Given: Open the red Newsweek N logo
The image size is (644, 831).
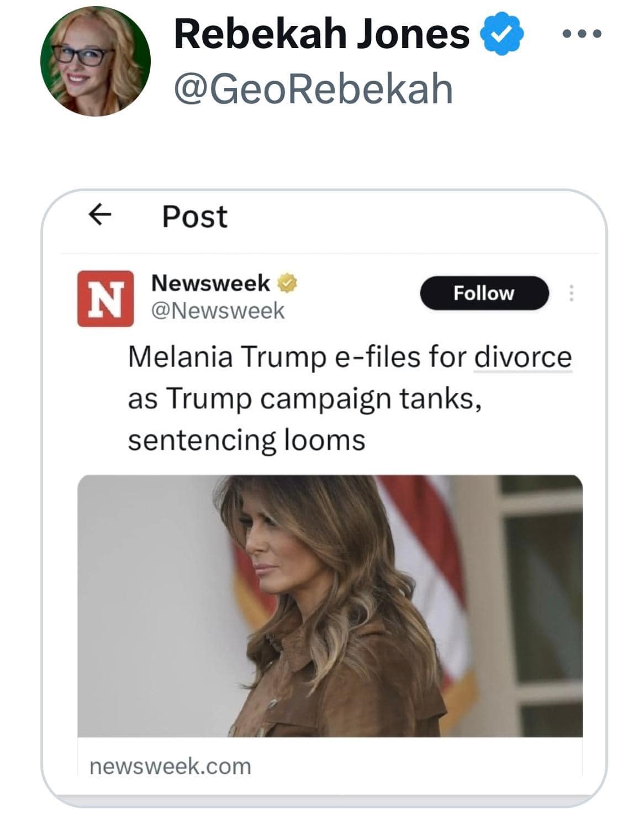Looking at the screenshot, I should (105, 298).
